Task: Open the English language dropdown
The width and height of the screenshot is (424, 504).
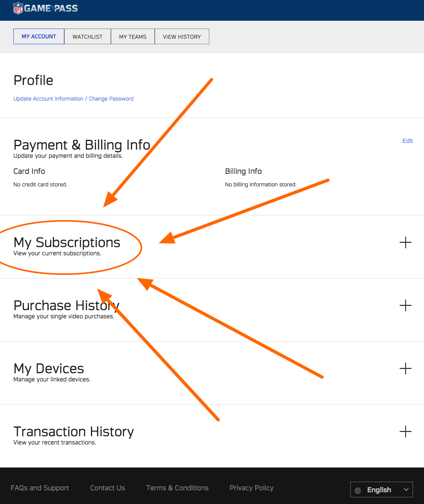Action: [382, 490]
